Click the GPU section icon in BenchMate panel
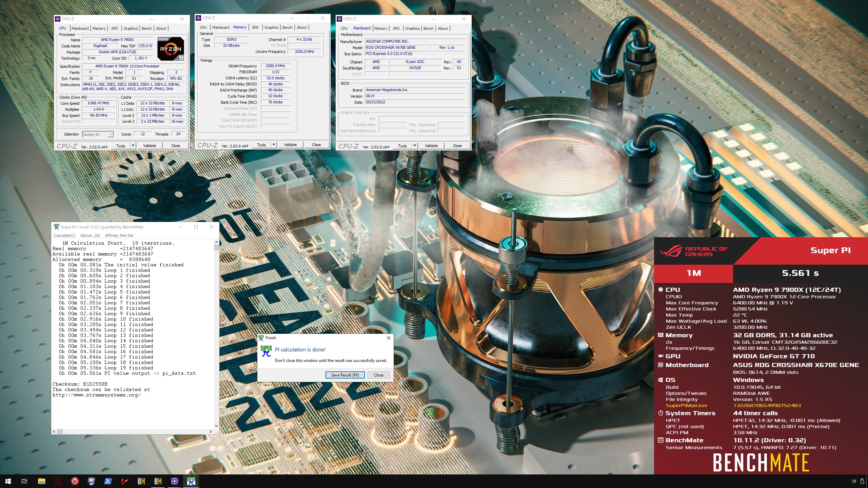 tap(660, 356)
